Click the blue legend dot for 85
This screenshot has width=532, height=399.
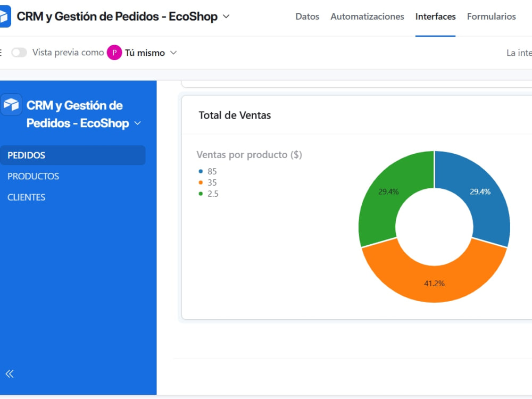pos(201,171)
